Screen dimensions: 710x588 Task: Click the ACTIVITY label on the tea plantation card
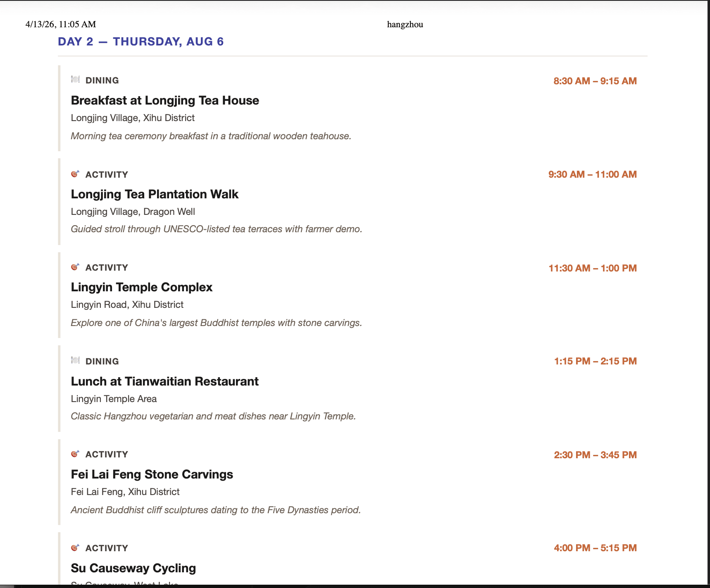coord(107,174)
